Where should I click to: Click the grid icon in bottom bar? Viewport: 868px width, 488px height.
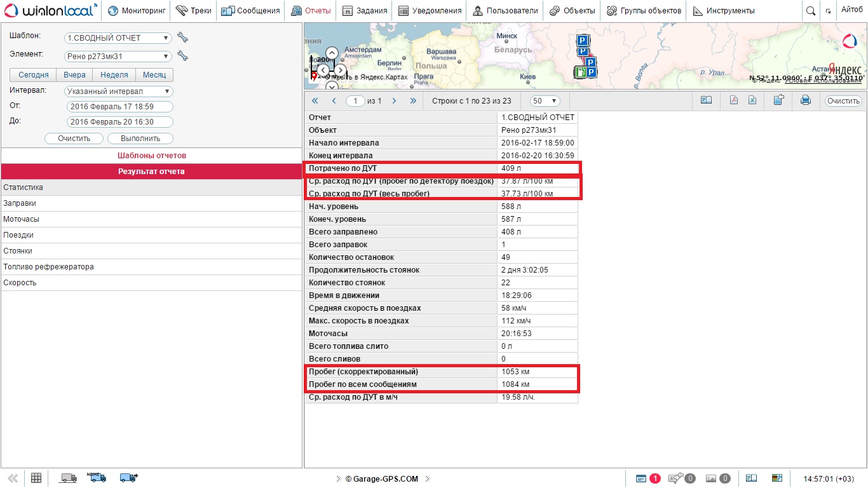(36, 478)
